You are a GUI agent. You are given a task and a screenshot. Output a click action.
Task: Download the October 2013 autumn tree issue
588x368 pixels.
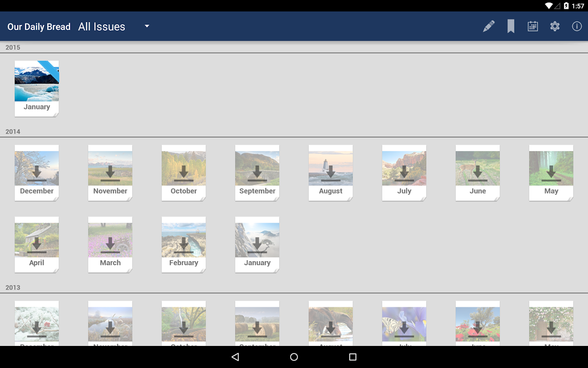pos(184,323)
